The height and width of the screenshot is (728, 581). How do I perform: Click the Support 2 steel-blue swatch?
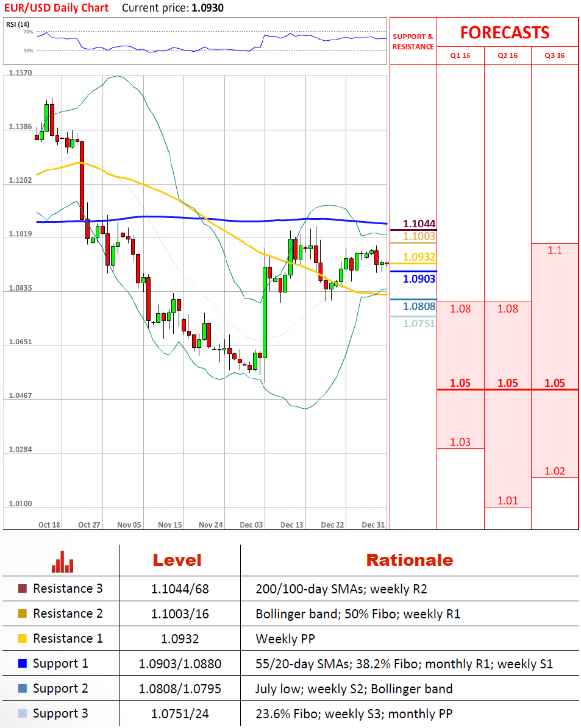tap(23, 688)
